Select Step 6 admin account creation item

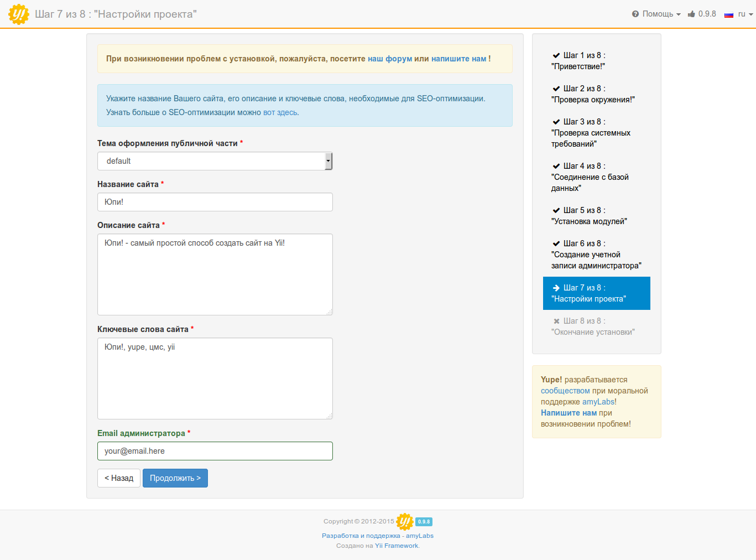pos(596,255)
